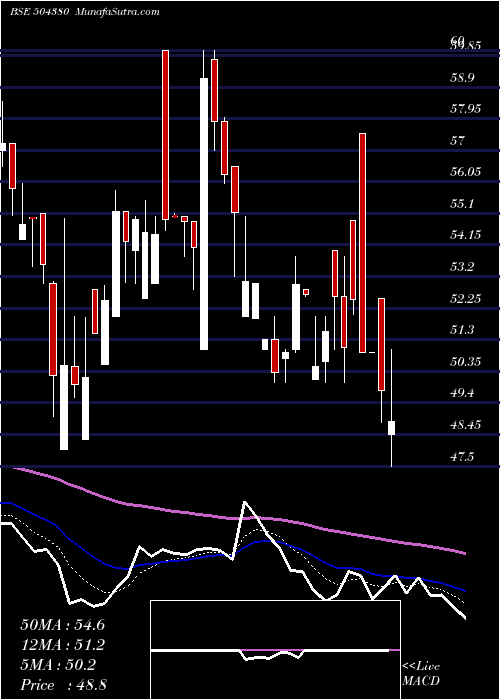Select the 54.15 price axis label
This screenshot has height=700, width=500.
[465, 235]
